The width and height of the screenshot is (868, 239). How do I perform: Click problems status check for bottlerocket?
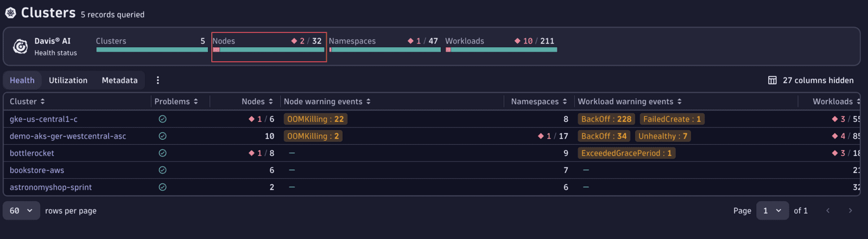point(162,153)
